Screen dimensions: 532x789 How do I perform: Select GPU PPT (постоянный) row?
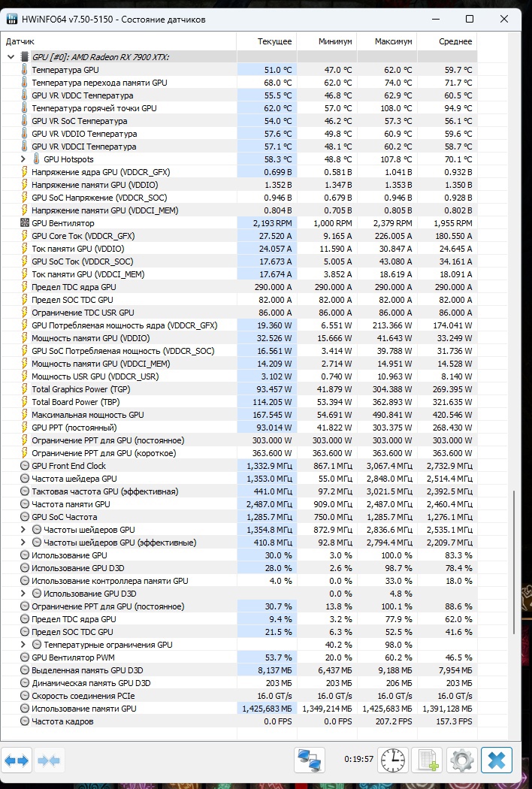(239, 428)
